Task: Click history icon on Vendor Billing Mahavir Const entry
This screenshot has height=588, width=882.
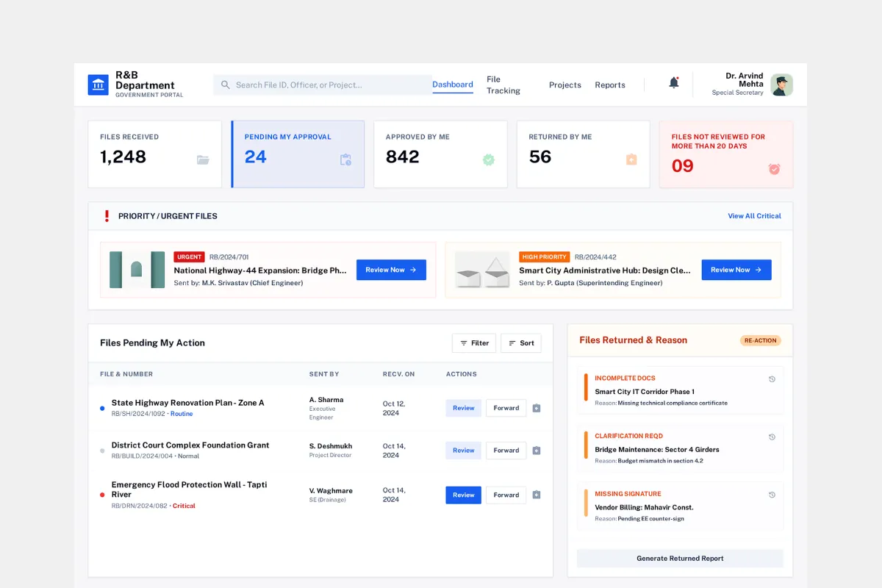Action: coord(772,494)
